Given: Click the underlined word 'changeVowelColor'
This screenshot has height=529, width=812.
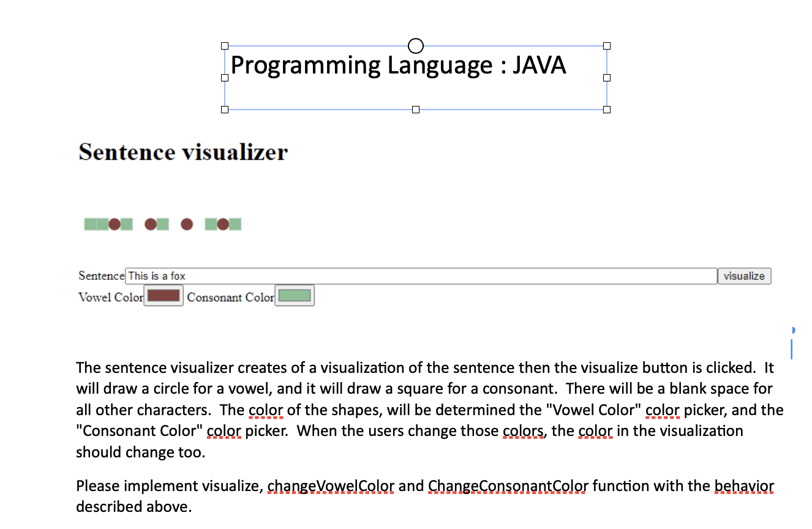Looking at the screenshot, I should [x=331, y=486].
